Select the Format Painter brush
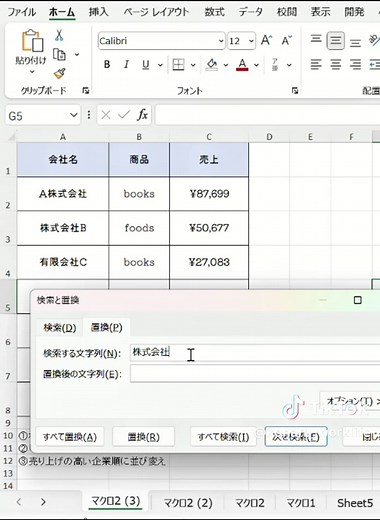 click(x=59, y=73)
